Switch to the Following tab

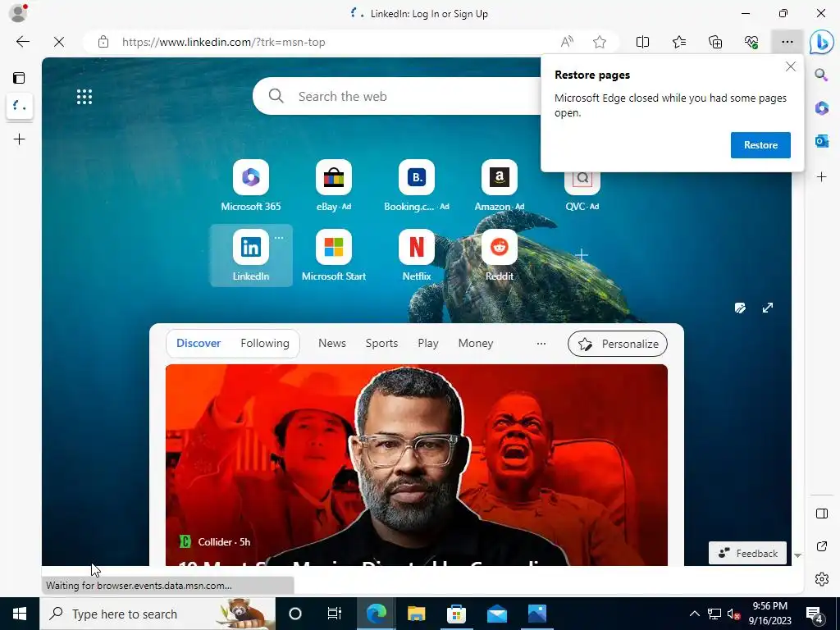pos(265,344)
